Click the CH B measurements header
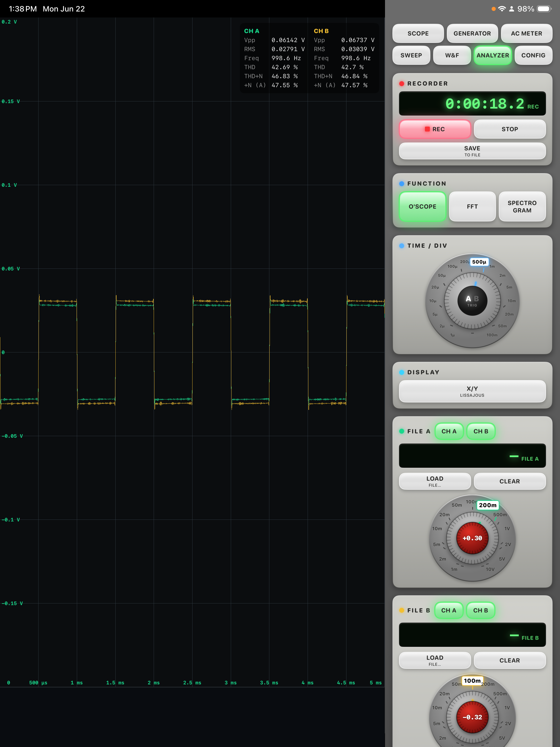 [x=321, y=31]
